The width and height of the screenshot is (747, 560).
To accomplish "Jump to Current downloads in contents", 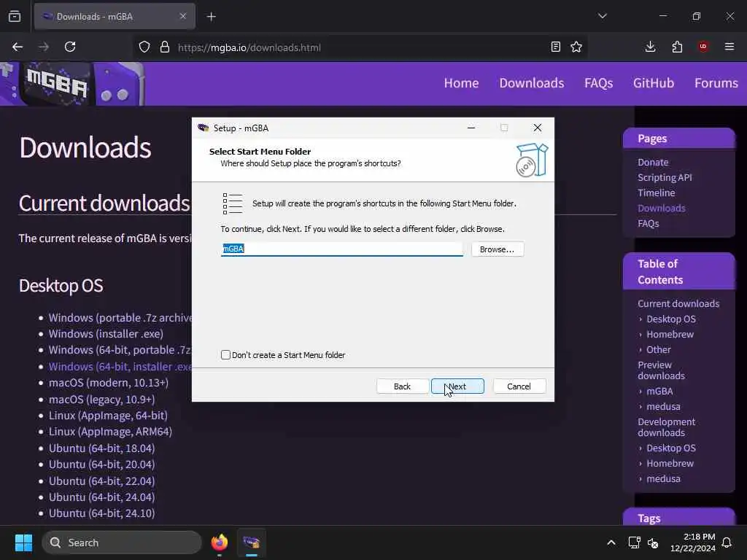I will (x=678, y=304).
